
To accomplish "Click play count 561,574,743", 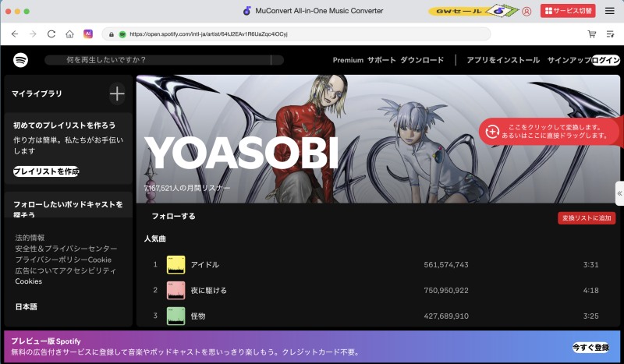I will (446, 264).
